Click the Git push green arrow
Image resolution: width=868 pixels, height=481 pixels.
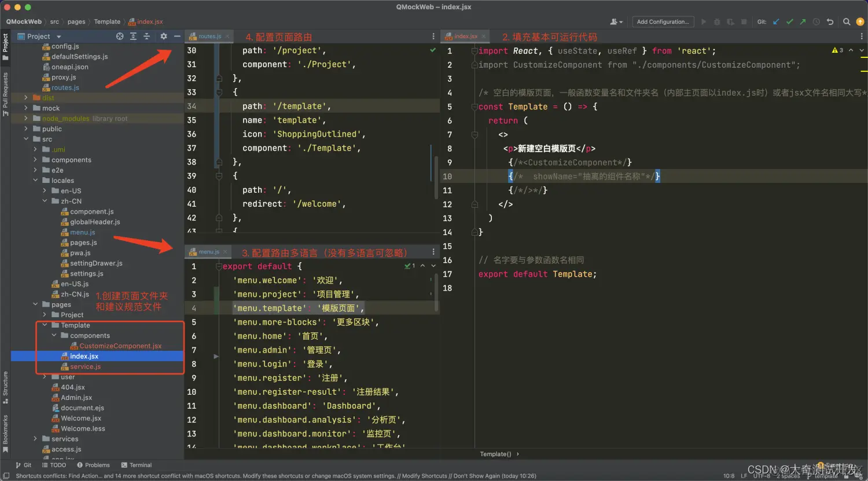803,22
